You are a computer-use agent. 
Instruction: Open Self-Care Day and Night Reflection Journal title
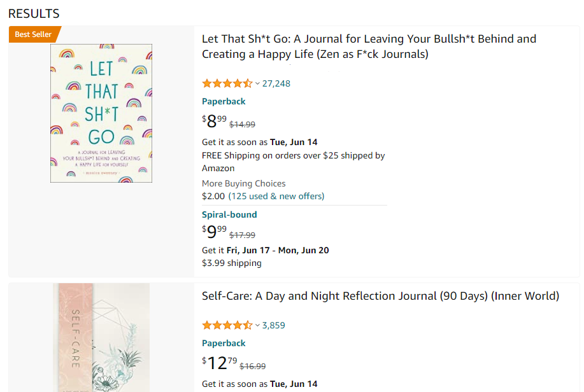[380, 296]
